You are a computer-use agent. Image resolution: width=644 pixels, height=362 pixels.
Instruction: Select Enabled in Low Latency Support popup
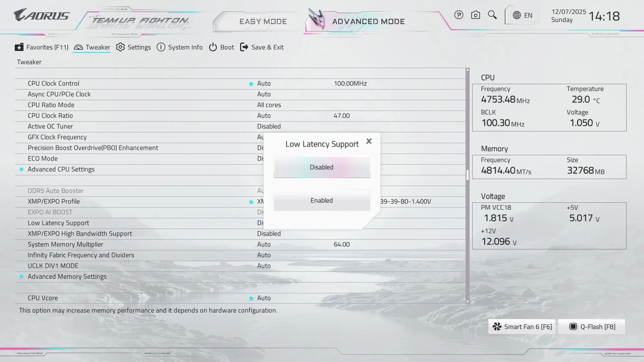pos(322,200)
